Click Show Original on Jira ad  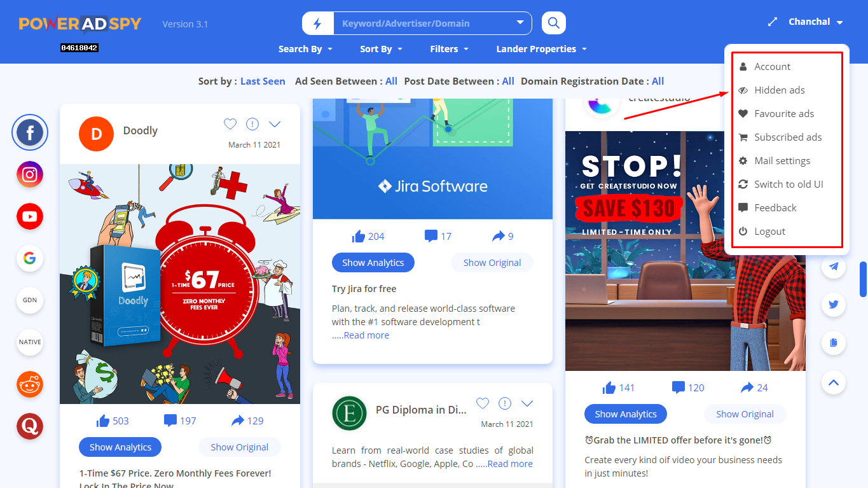pyautogui.click(x=492, y=263)
